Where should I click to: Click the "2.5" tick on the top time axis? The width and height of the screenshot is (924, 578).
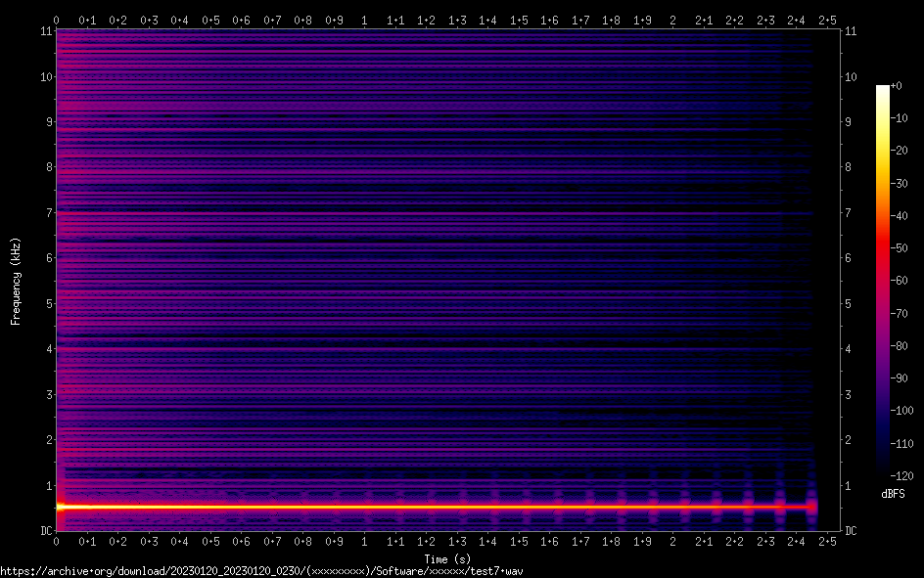[x=826, y=20]
